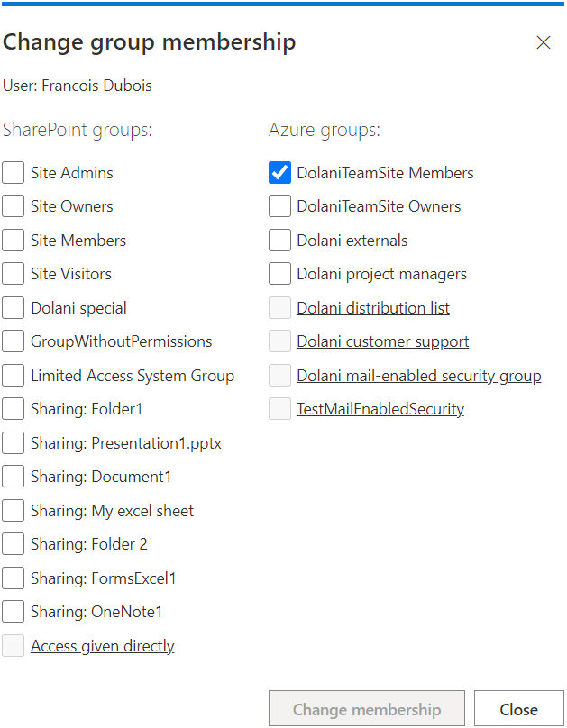Click the Dolani externals label
The image size is (567, 728).
[x=352, y=240]
